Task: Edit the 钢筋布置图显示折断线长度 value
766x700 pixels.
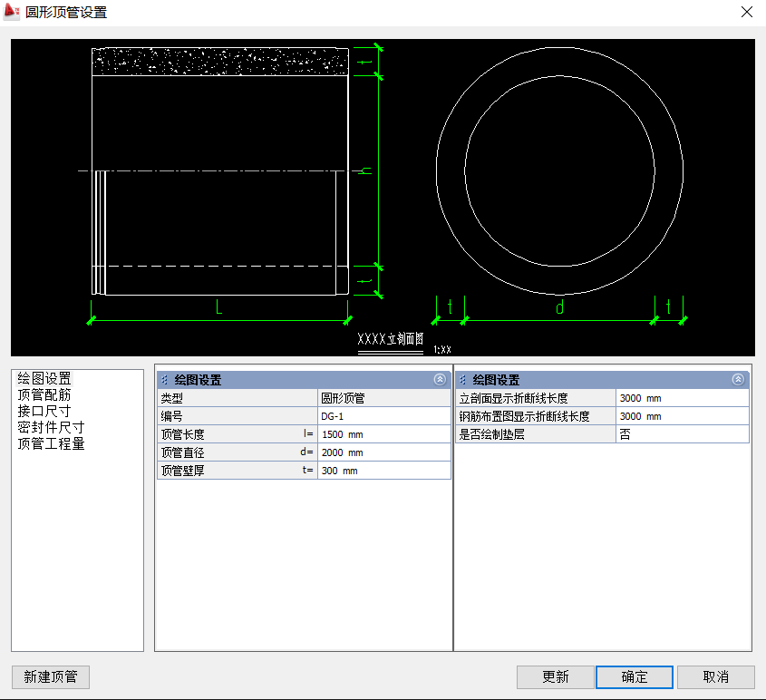Action: 682,416
